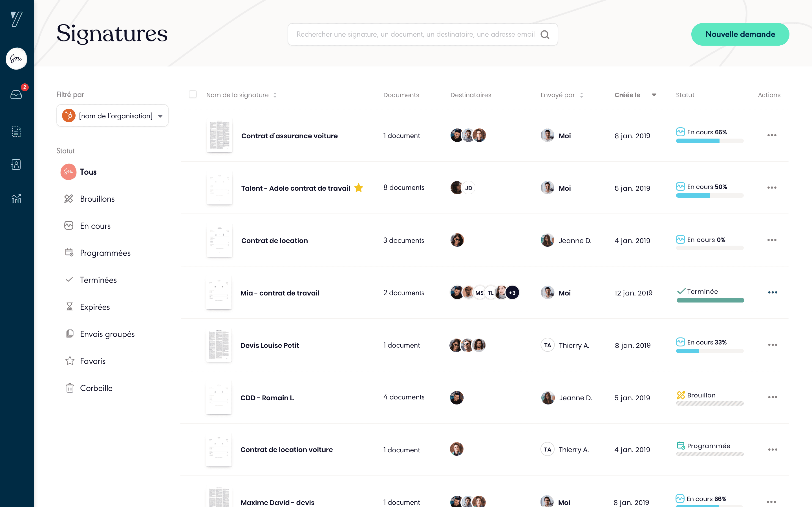This screenshot has height=507, width=812.
Task: Toggle the checkbox next to CDD - Romain L.
Action: click(x=192, y=397)
